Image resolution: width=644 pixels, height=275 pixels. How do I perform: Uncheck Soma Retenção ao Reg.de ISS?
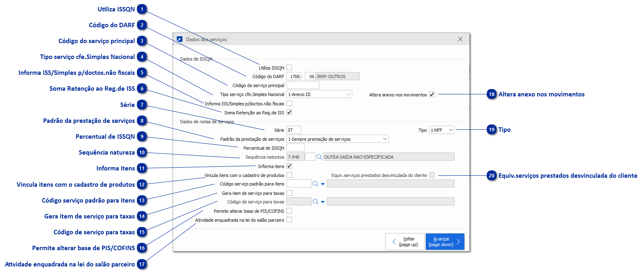289,113
